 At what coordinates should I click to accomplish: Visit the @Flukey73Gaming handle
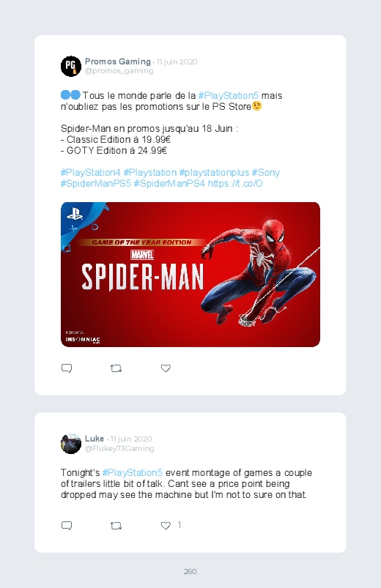click(x=119, y=448)
